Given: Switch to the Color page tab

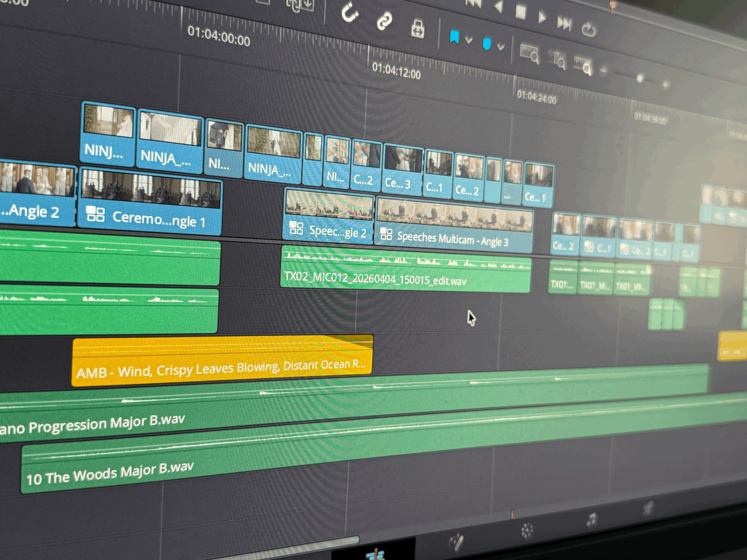Looking at the screenshot, I should point(527,530).
